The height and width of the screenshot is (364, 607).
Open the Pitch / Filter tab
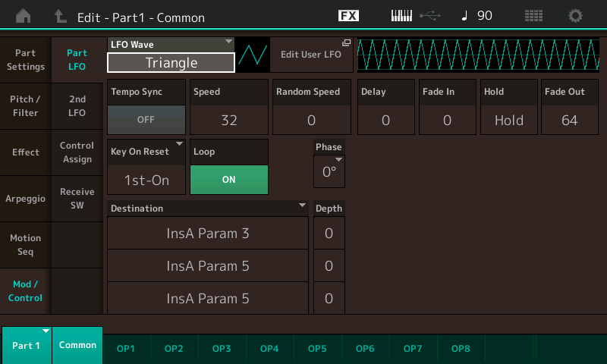(x=26, y=105)
